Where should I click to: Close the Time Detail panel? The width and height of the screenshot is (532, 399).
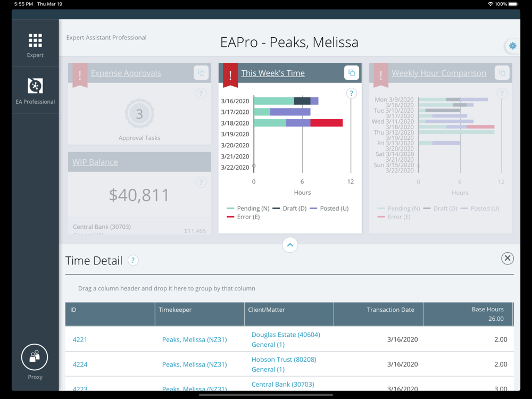[508, 259]
